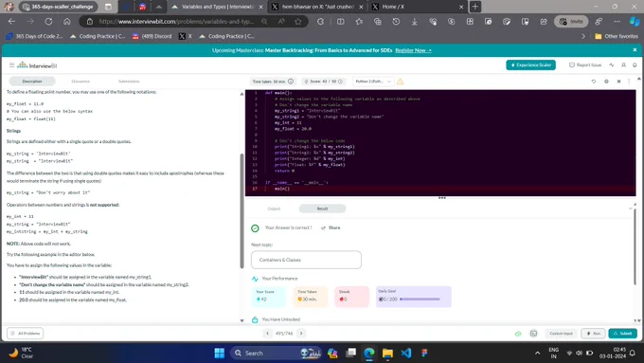The image size is (644, 363).
Task: Select the Result tab
Action: [x=322, y=209]
